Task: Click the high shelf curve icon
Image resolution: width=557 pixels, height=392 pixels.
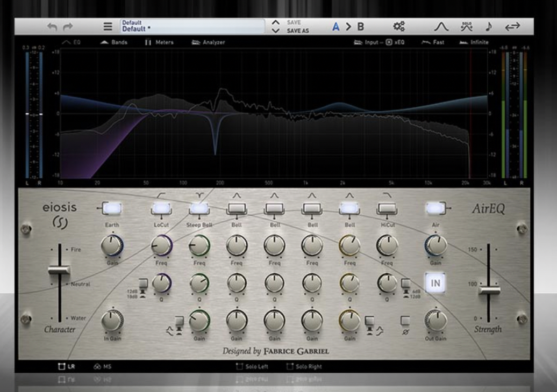Action: (380, 331)
